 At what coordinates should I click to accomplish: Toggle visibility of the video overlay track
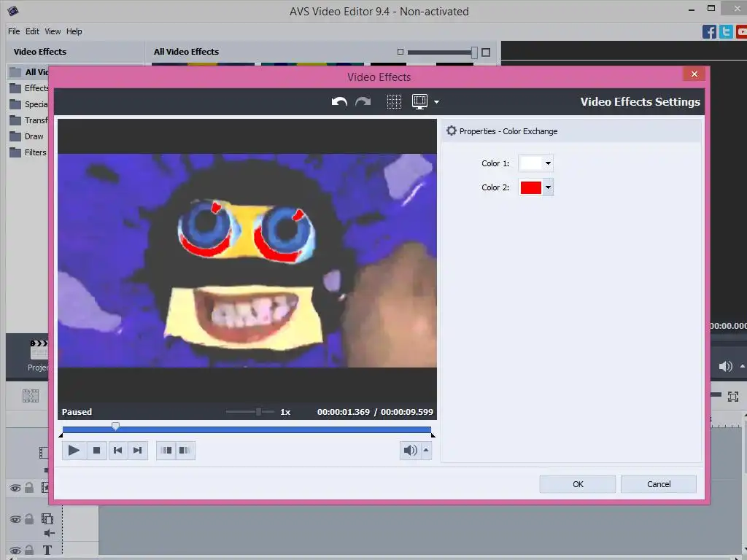coord(15,519)
